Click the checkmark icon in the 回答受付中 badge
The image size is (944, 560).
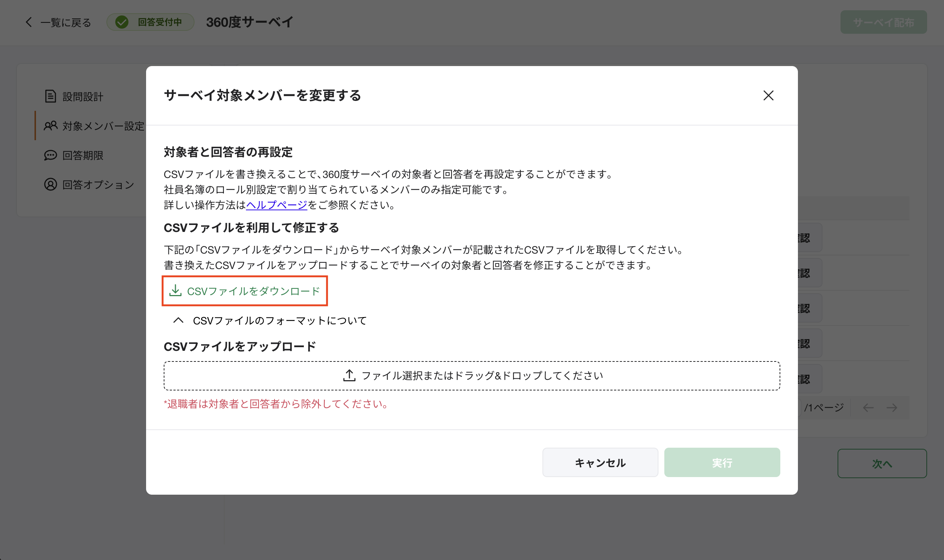coord(121,22)
